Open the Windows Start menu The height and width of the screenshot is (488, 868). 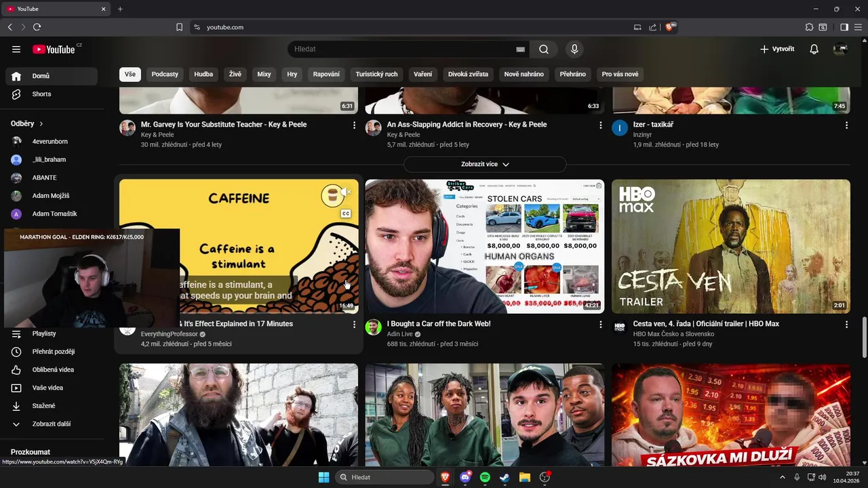(323, 477)
